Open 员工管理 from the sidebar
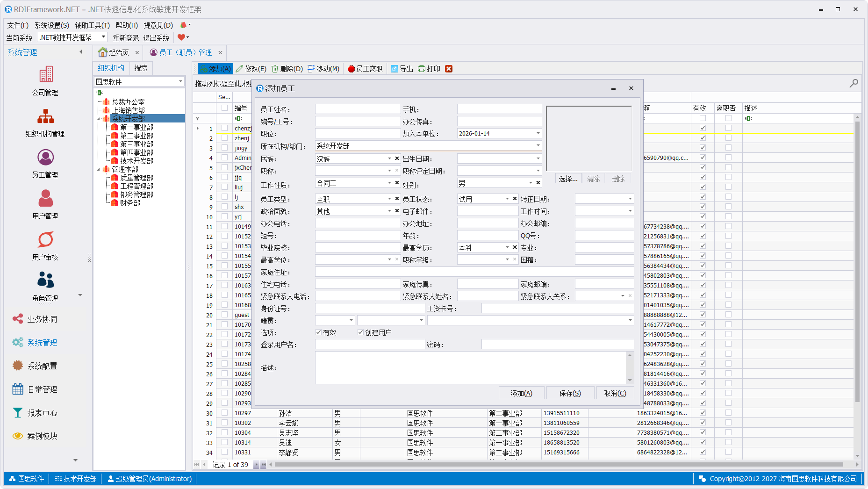This screenshot has width=868, height=489. click(x=45, y=158)
